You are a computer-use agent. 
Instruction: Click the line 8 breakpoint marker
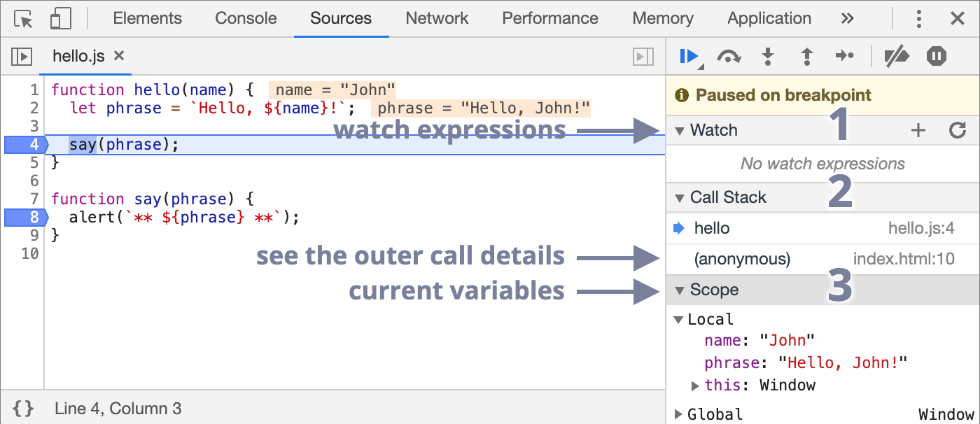tap(25, 217)
